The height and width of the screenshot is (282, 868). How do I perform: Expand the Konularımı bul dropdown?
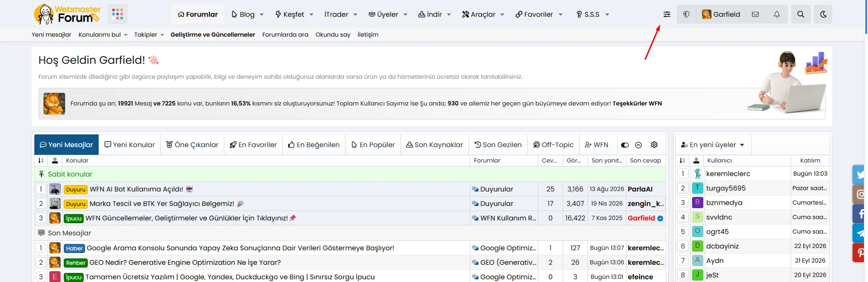pyautogui.click(x=103, y=34)
